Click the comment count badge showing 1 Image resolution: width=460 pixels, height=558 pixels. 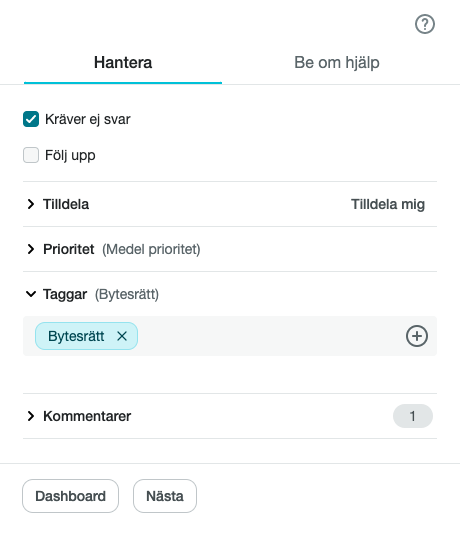pyautogui.click(x=413, y=416)
